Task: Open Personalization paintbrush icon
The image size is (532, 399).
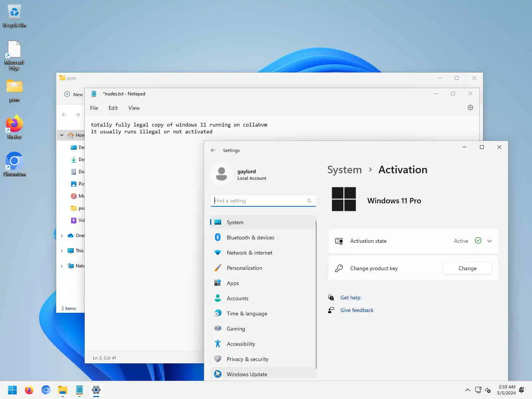Action: coord(218,268)
